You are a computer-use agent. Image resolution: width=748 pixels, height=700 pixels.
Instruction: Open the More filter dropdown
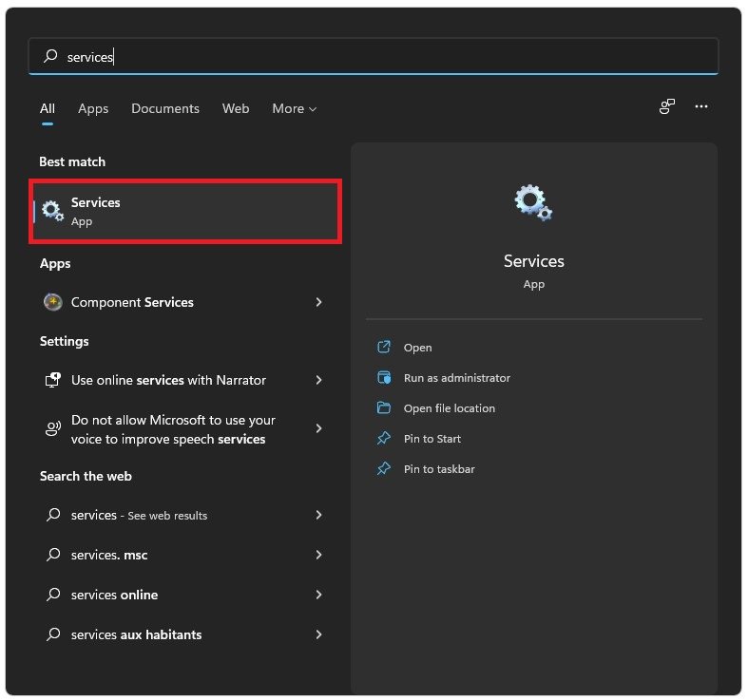point(294,108)
